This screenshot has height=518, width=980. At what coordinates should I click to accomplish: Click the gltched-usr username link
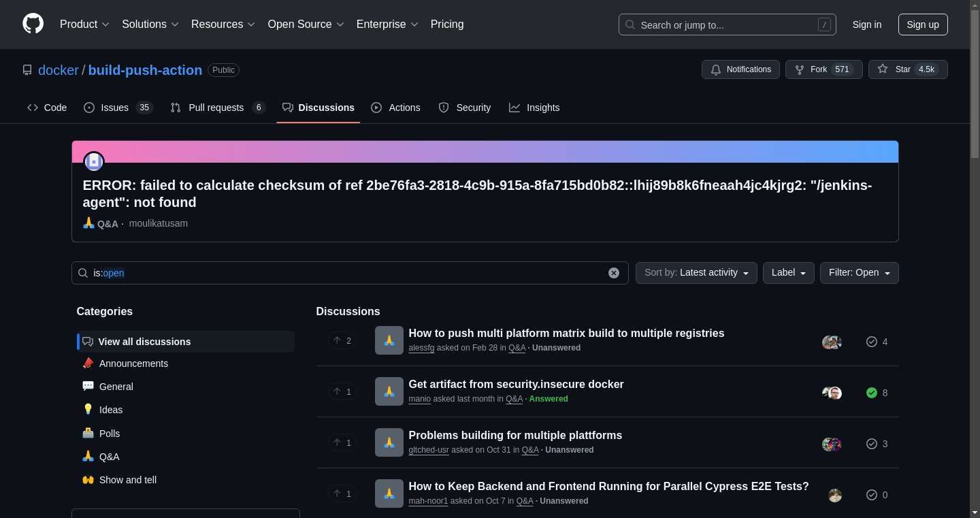coord(429,450)
